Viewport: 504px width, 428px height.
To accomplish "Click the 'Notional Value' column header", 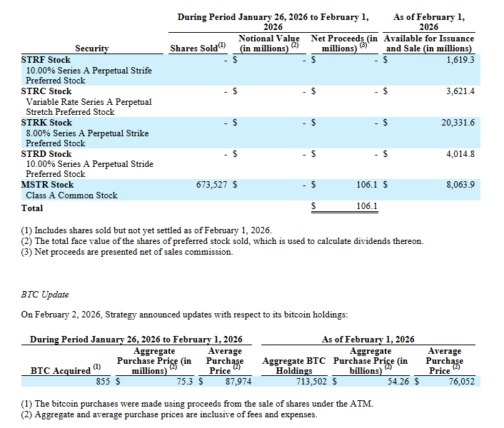I will coord(269,44).
